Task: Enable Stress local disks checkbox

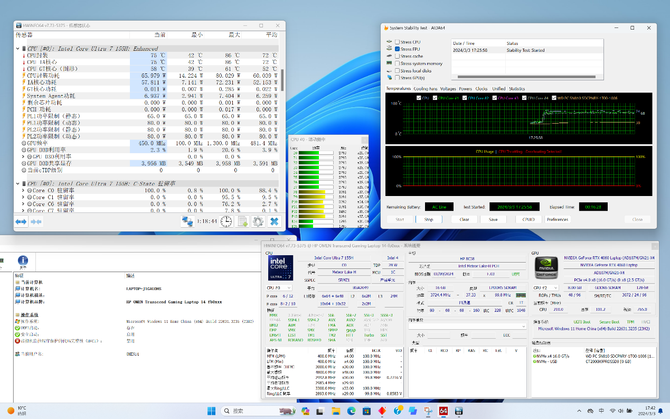Action: 397,70
